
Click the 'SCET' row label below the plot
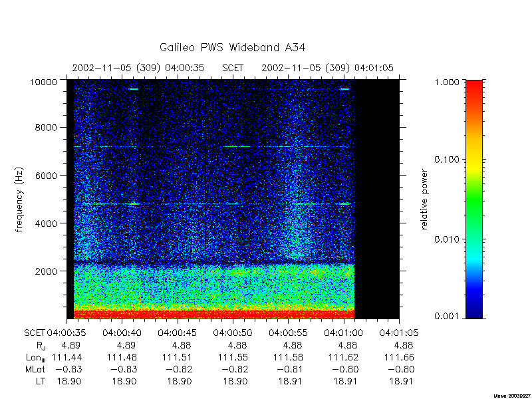coord(35,333)
